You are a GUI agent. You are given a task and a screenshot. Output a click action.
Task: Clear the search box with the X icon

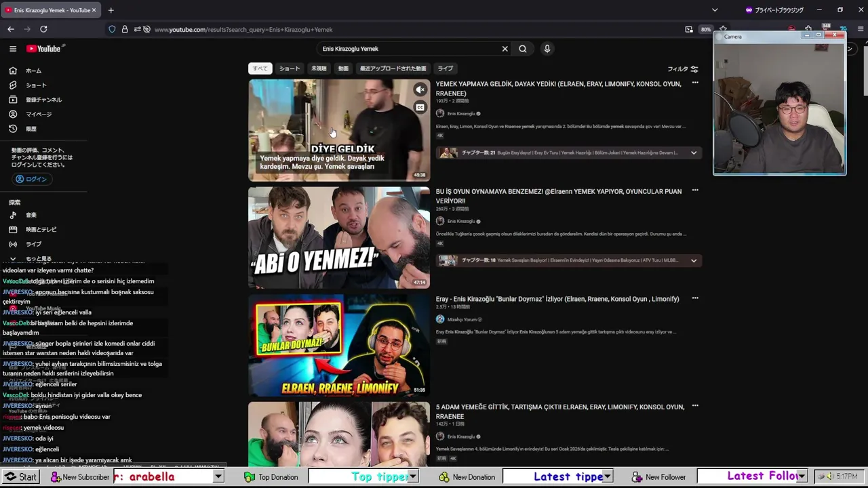tap(505, 49)
